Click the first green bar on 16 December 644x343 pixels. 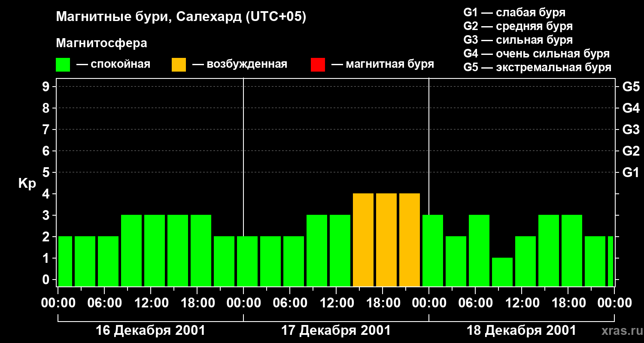click(65, 262)
